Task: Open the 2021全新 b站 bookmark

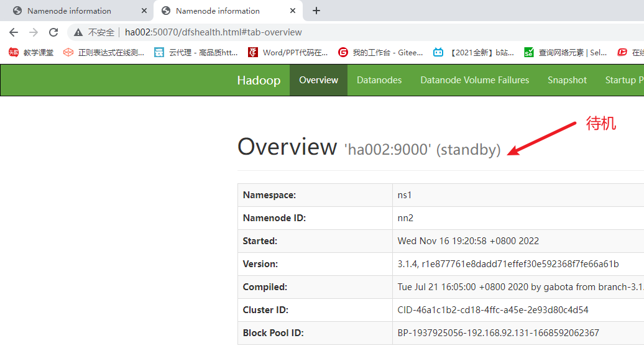Action: tap(474, 53)
